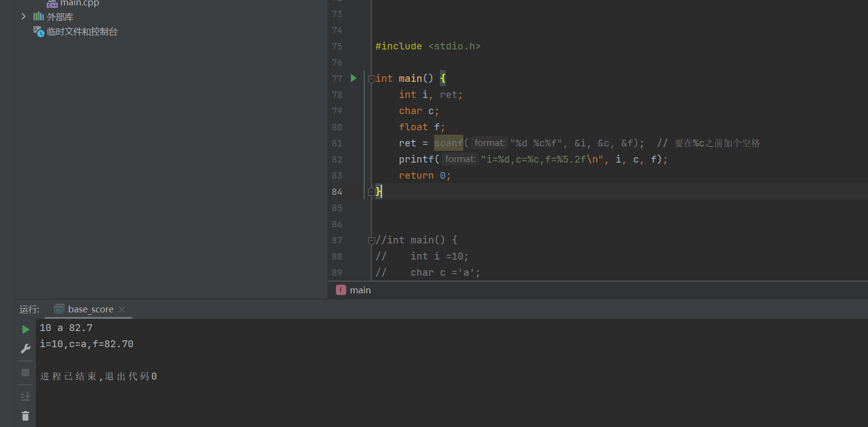
Task: Select the 外部库 item in the project tree
Action: coord(60,17)
